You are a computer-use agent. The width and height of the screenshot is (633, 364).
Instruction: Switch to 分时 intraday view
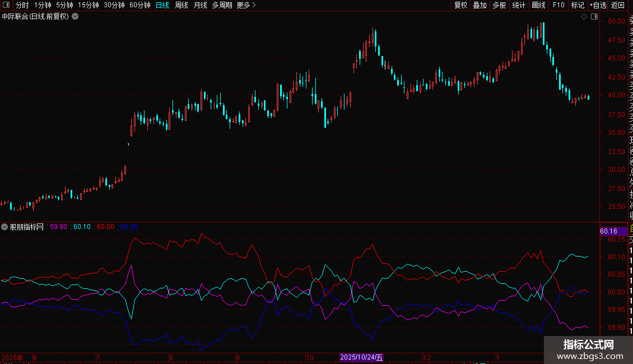[22, 5]
